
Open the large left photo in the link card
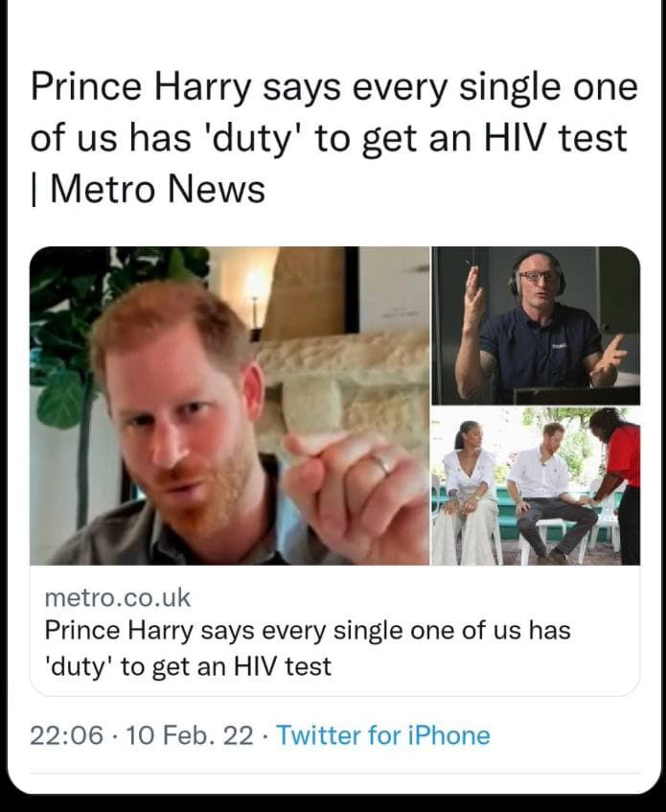229,405
